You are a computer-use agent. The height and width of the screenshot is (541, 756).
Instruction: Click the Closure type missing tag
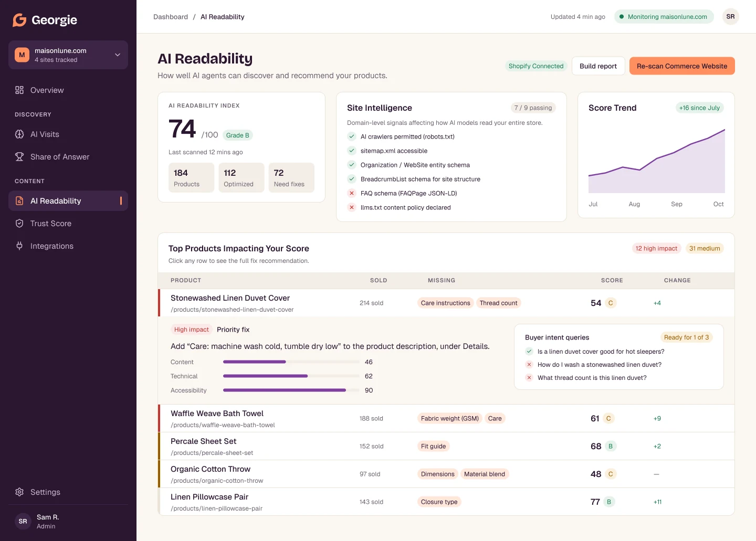[x=439, y=502]
